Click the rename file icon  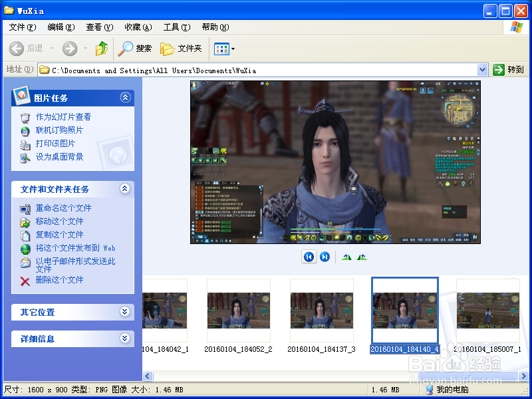(25, 209)
